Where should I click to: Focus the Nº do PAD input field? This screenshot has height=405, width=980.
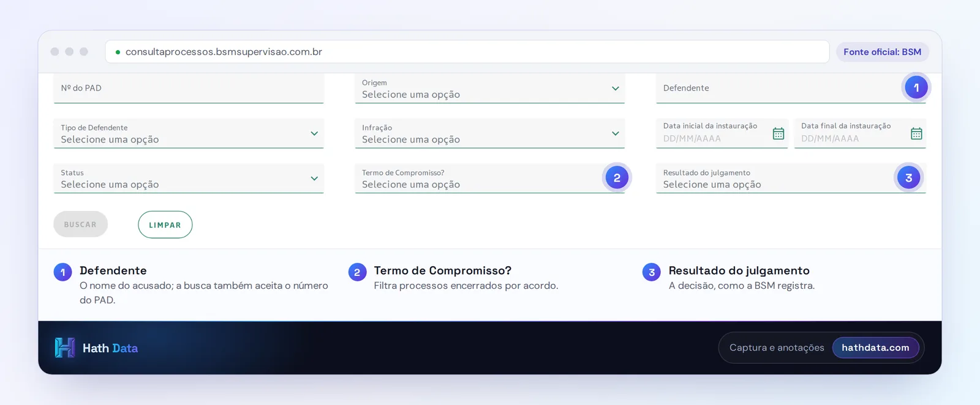[189, 88]
